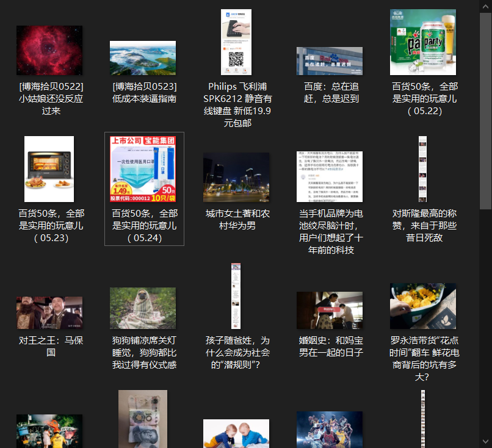Image resolution: width=492 pixels, height=448 pixels.
Task: Open the 罗永浩带货 flower e-commerce post
Action: 422,306
